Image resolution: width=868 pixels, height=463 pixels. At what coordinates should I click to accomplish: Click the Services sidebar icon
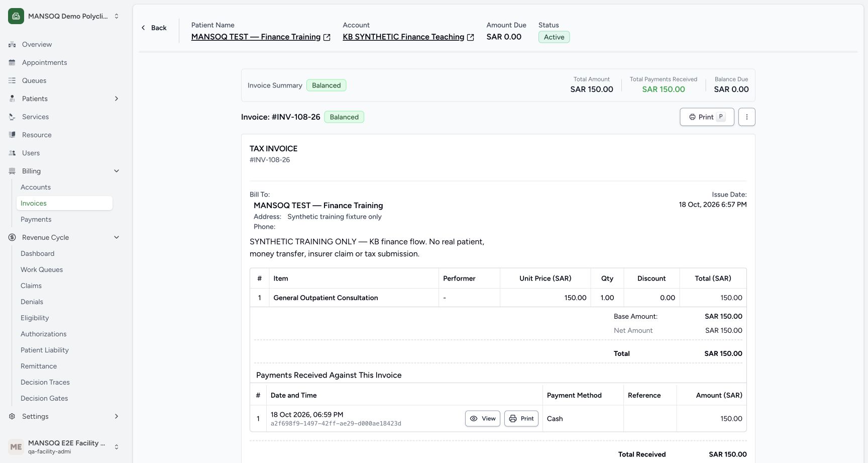pyautogui.click(x=12, y=117)
